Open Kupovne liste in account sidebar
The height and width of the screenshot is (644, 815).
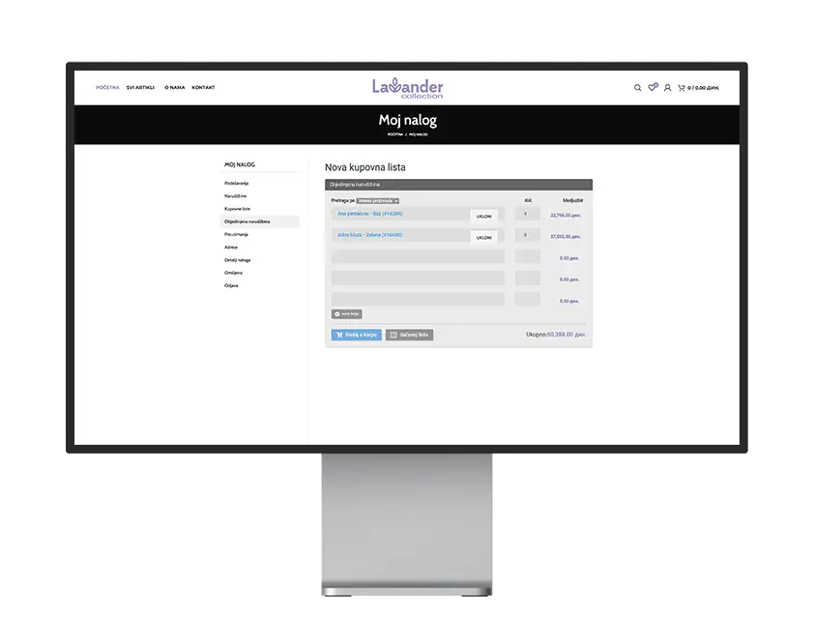pos(238,209)
